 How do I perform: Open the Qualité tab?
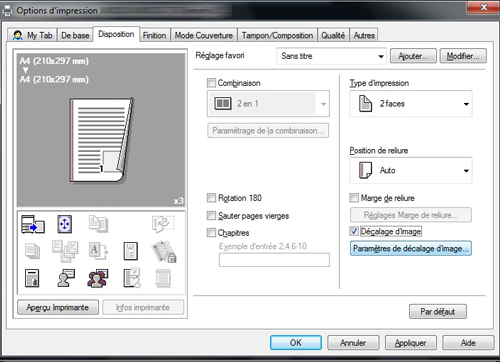point(333,35)
